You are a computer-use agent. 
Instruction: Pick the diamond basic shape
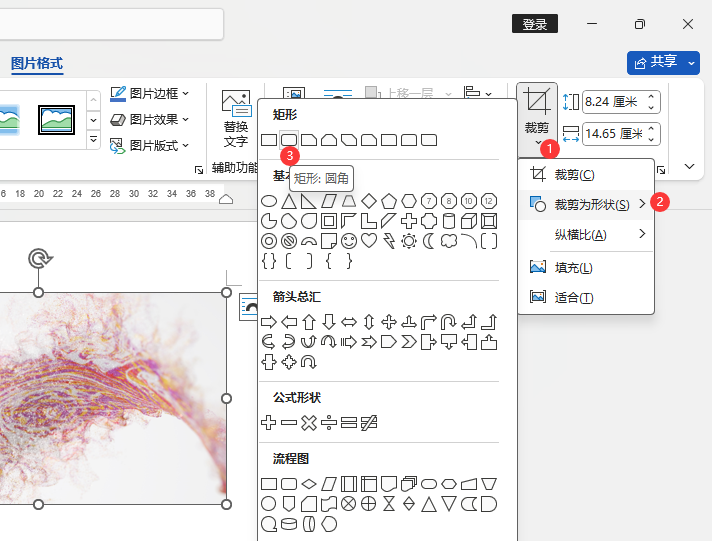coord(369,201)
